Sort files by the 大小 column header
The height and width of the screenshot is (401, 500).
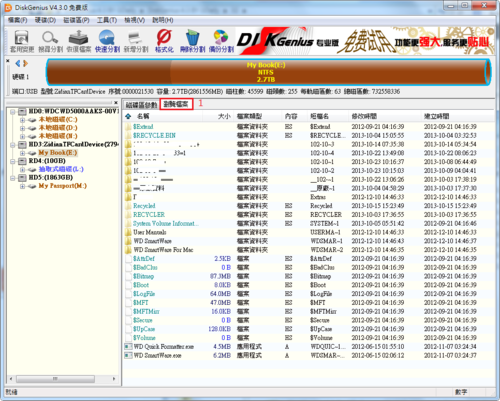click(224, 116)
